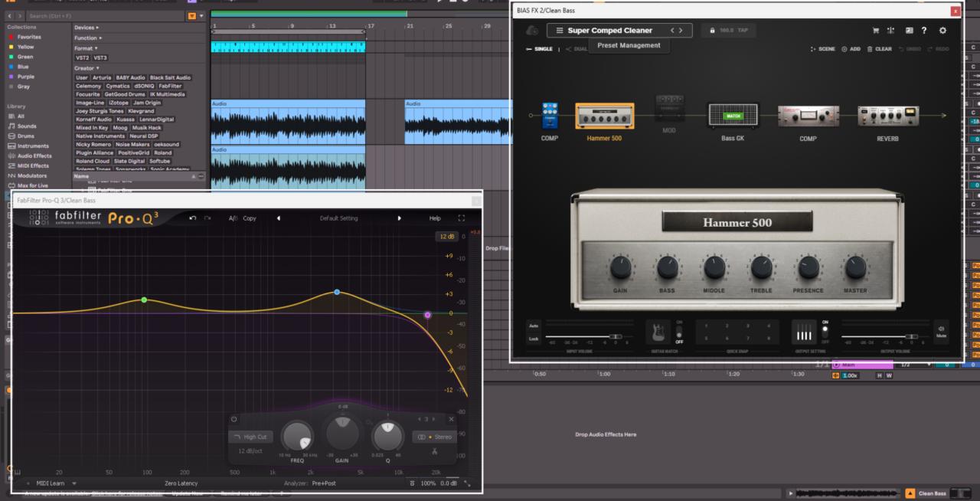
Task: Select Audio Effects in library
Action: pyautogui.click(x=28, y=156)
